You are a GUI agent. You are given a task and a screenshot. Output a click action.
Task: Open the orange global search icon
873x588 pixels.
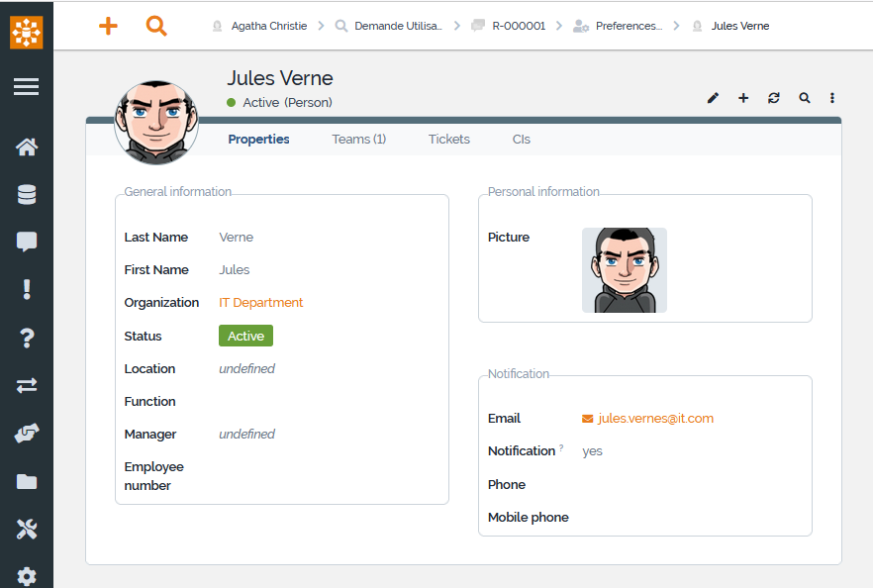(156, 26)
